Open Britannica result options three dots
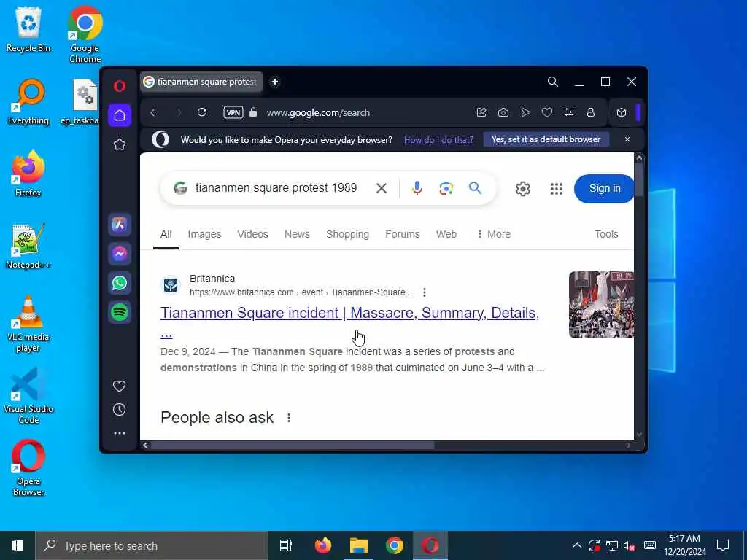Viewport: 747px width, 560px height. (x=424, y=292)
